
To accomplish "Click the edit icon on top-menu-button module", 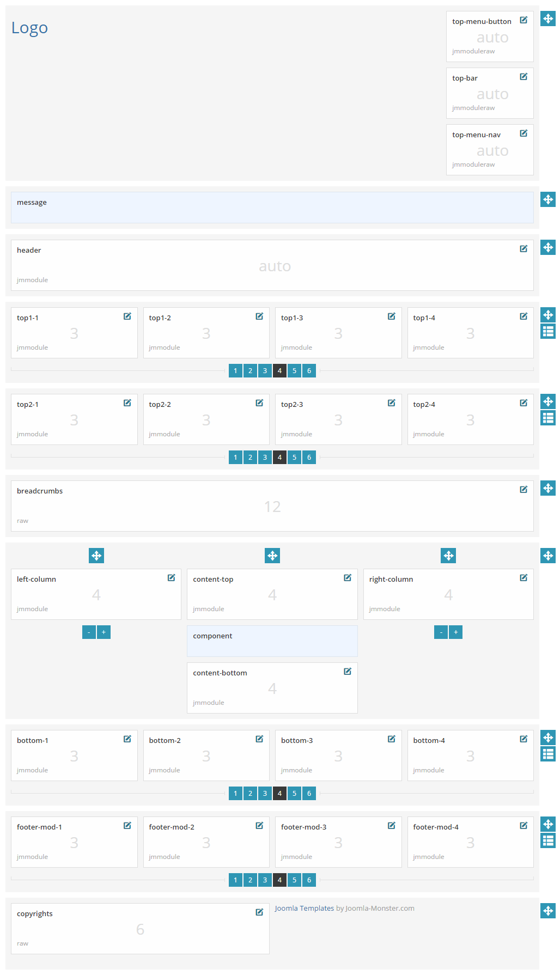I will 524,20.
